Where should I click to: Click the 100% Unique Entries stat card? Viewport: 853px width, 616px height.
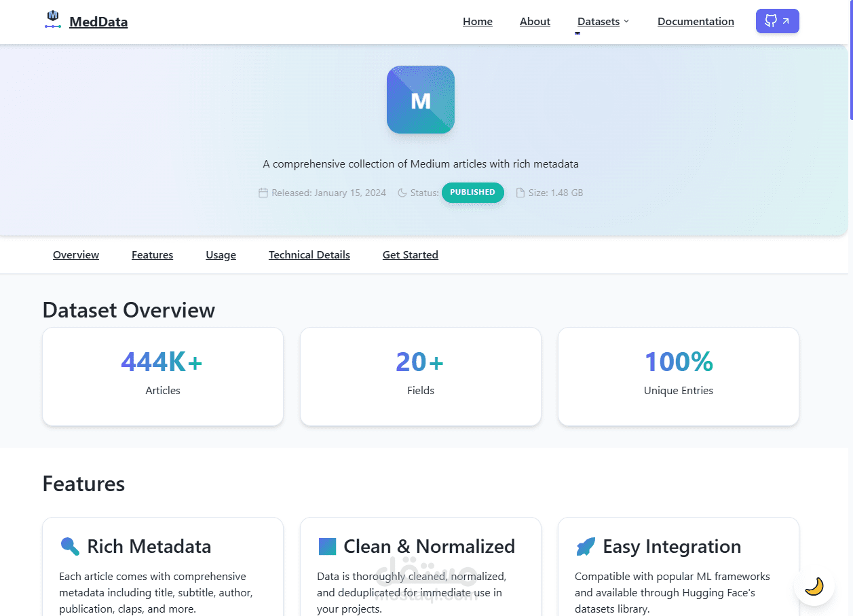[679, 377]
